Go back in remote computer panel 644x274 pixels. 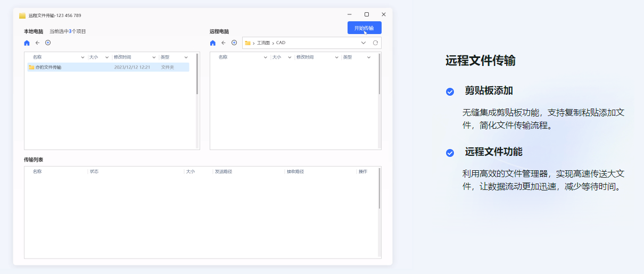[224, 43]
